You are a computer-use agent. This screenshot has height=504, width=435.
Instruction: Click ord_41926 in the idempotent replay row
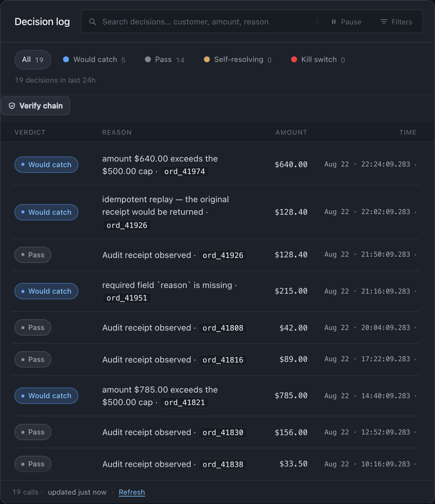coord(127,225)
